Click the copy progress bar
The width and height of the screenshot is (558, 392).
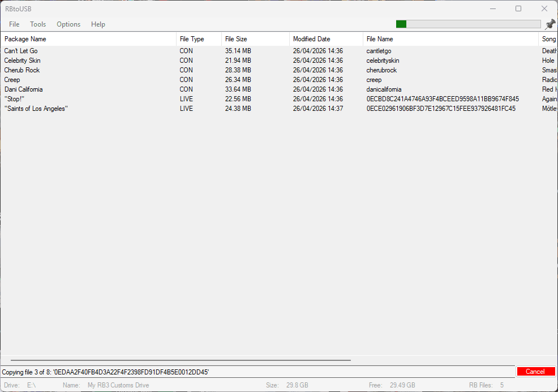pyautogui.click(x=468, y=24)
